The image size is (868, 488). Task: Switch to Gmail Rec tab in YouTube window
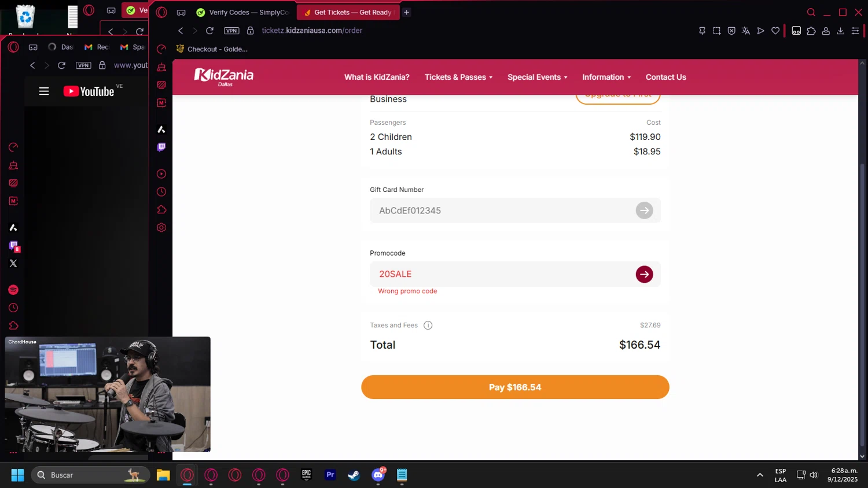pyautogui.click(x=97, y=47)
